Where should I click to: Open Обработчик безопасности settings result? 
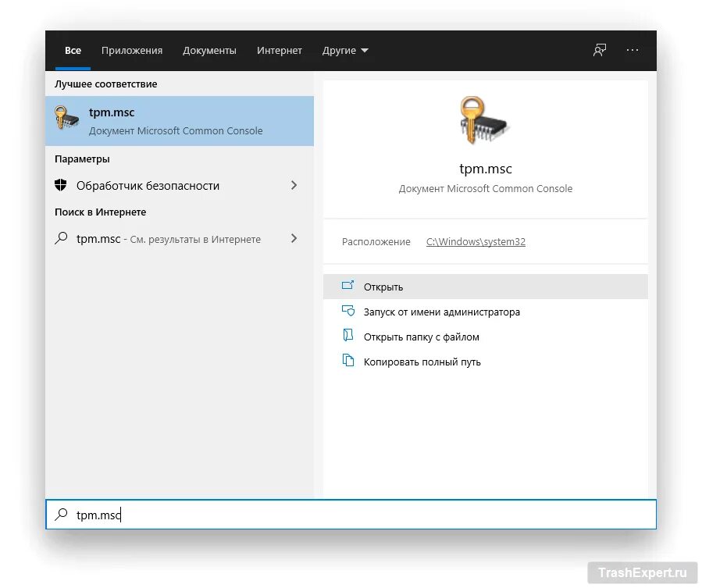tap(180, 185)
